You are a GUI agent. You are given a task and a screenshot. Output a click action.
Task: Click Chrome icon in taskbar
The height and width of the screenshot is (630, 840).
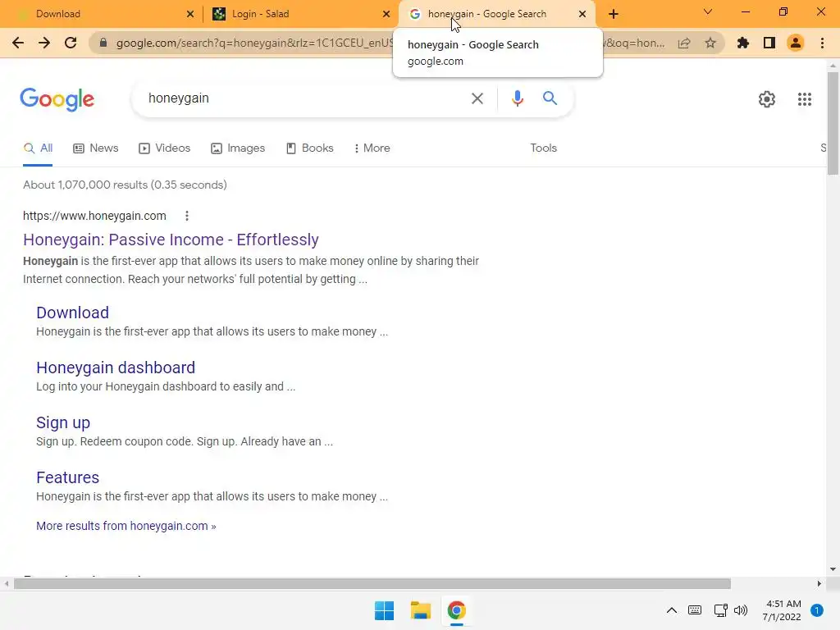[456, 610]
